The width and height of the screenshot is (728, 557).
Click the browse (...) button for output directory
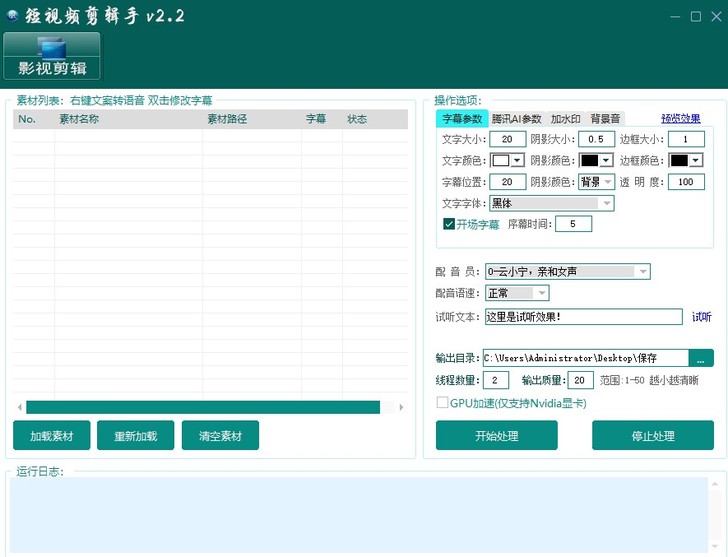(701, 358)
